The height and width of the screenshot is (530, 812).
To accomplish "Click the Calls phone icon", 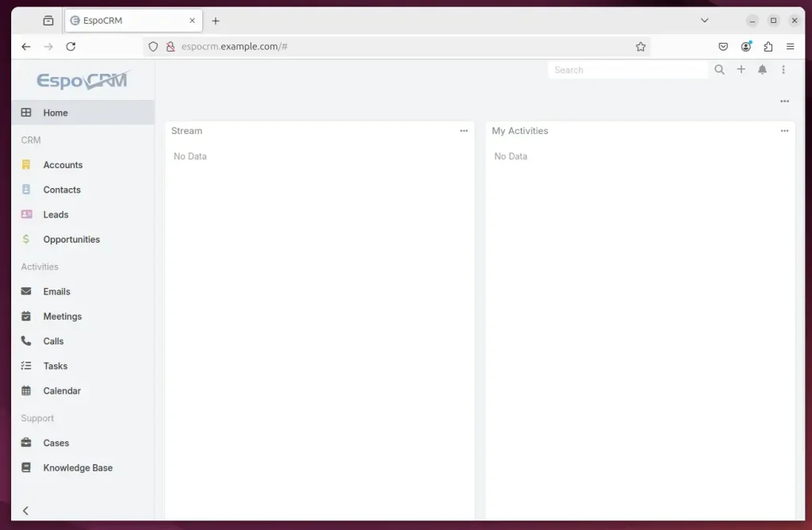I will click(x=26, y=341).
